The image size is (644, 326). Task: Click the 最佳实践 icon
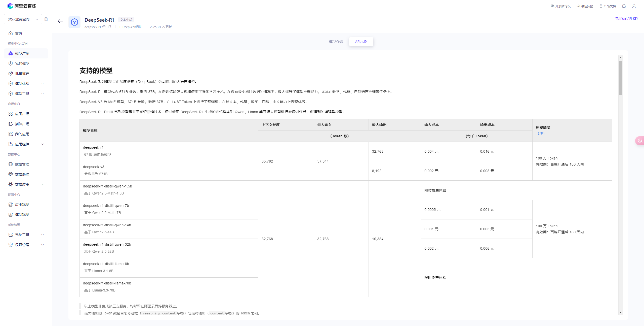(x=578, y=6)
